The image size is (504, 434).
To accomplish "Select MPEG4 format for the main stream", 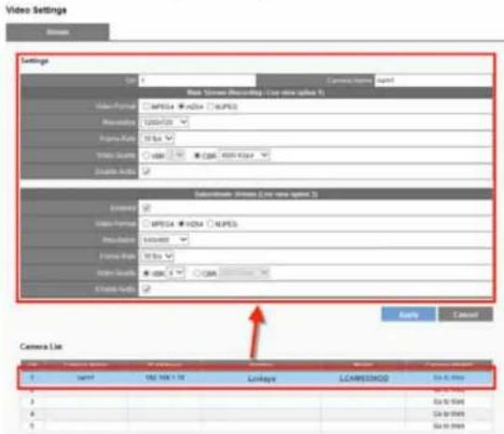I will tap(147, 106).
